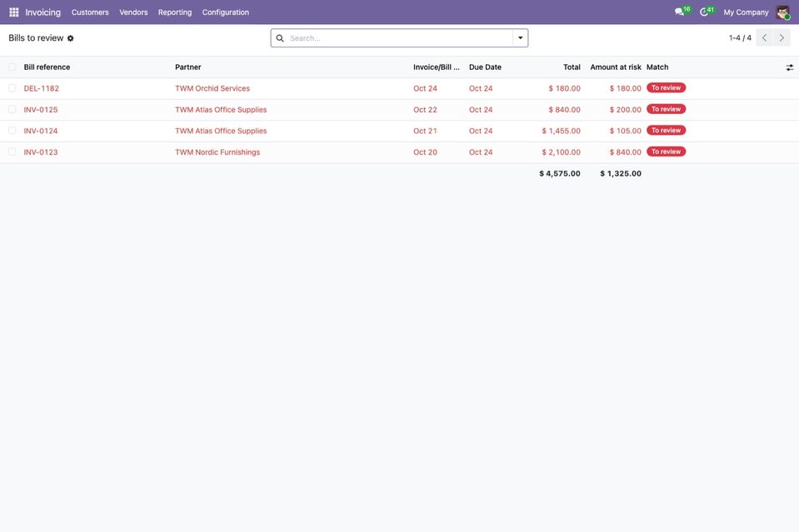Open the Vendors menu
Screen dimensions: 799x532
tap(133, 12)
